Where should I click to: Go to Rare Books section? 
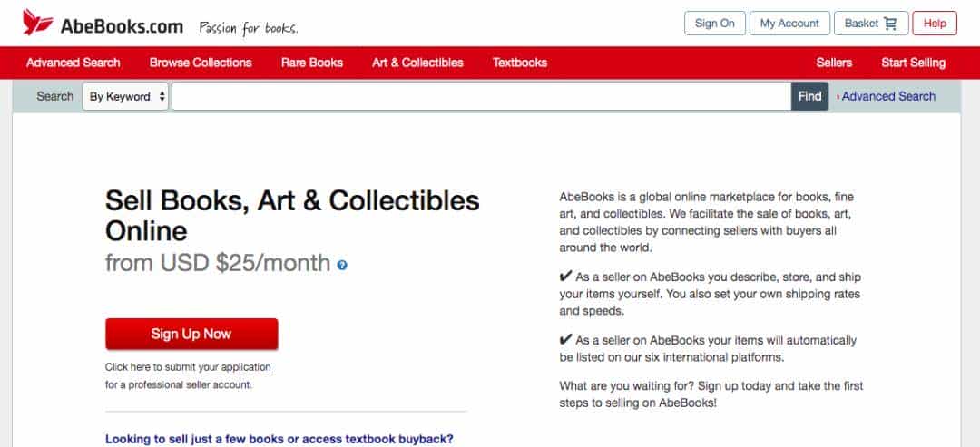(312, 63)
